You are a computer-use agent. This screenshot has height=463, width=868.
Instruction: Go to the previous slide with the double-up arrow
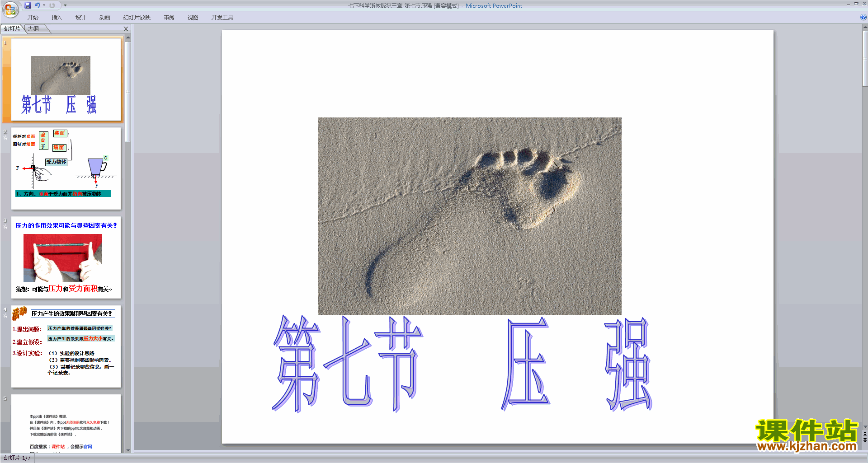(x=865, y=434)
